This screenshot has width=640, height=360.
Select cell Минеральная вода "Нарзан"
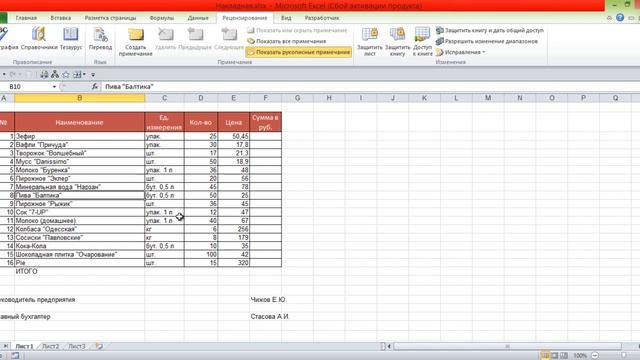80,187
